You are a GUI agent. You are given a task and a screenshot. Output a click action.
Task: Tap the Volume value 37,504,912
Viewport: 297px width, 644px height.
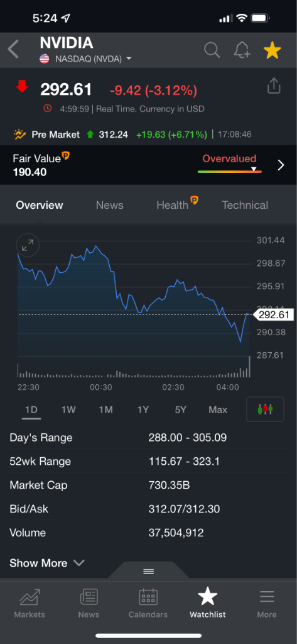click(x=176, y=533)
